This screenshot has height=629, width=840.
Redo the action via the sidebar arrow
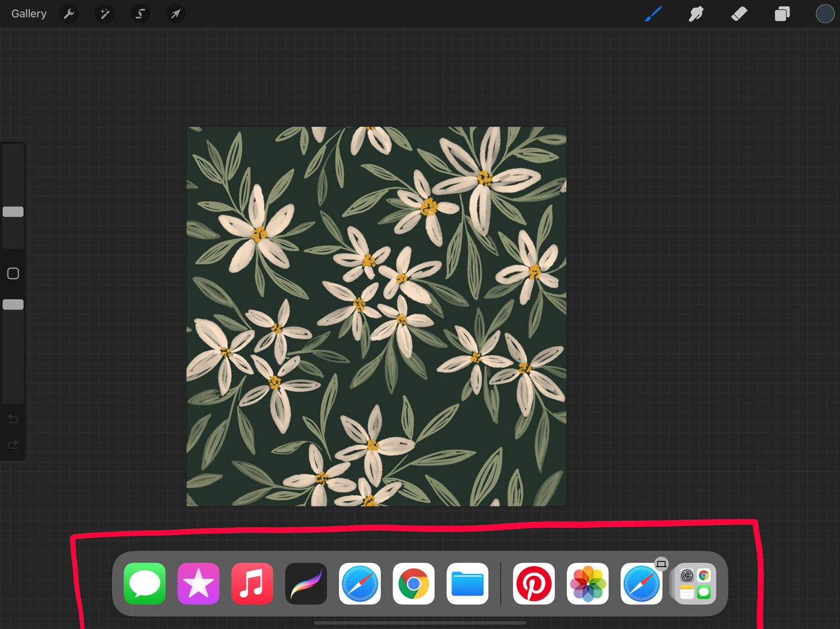point(13,445)
